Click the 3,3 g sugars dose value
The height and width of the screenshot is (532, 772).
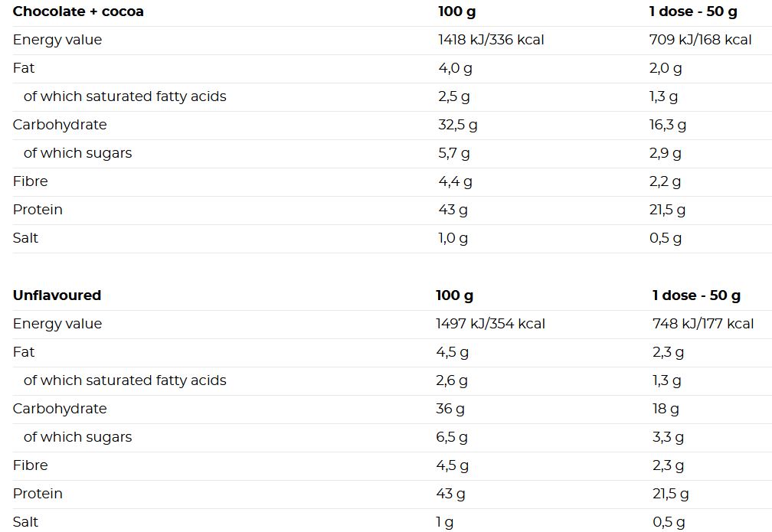coord(668,438)
